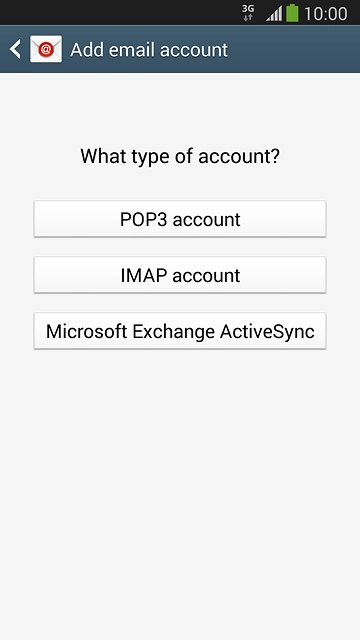This screenshot has width=360, height=640.
Task: Select the IMAP account button
Action: pos(180,275)
